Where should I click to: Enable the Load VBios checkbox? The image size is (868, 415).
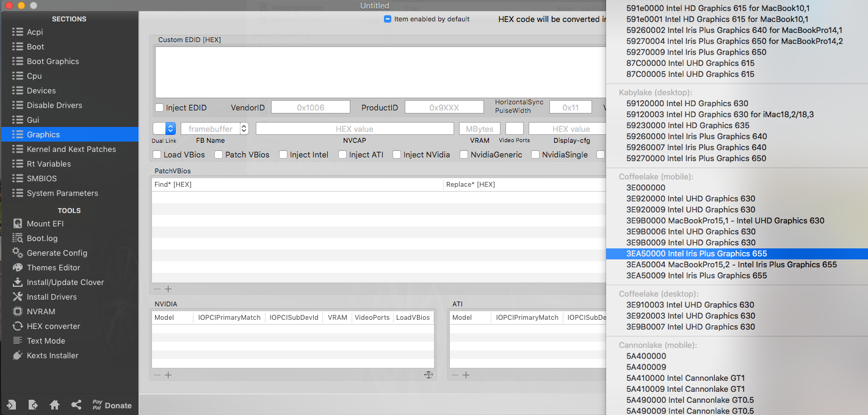coord(157,154)
